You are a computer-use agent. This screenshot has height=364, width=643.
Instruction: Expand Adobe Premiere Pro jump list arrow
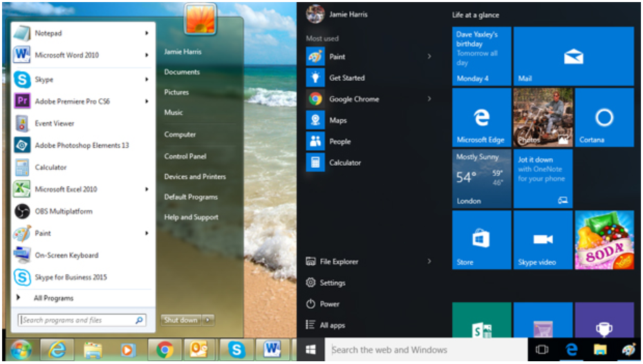147,101
